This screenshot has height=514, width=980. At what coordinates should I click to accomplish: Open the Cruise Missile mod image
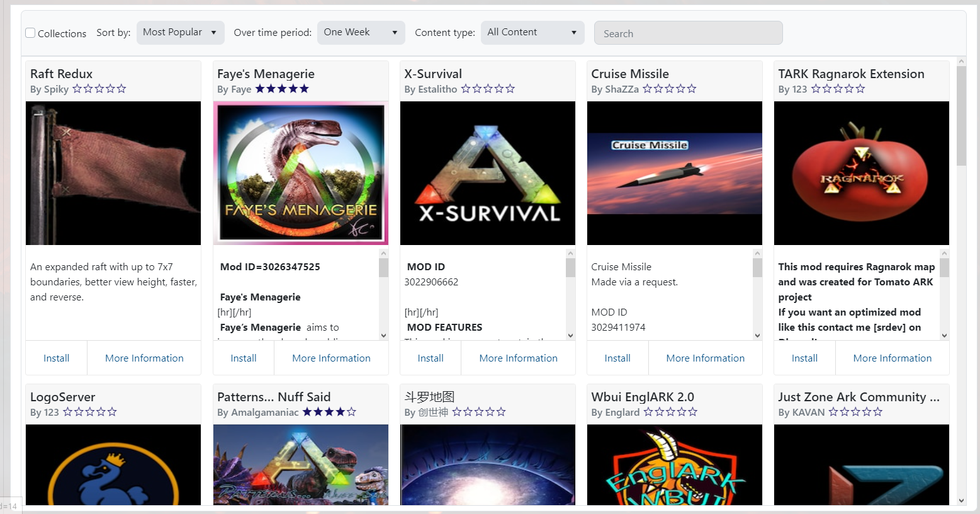(674, 173)
